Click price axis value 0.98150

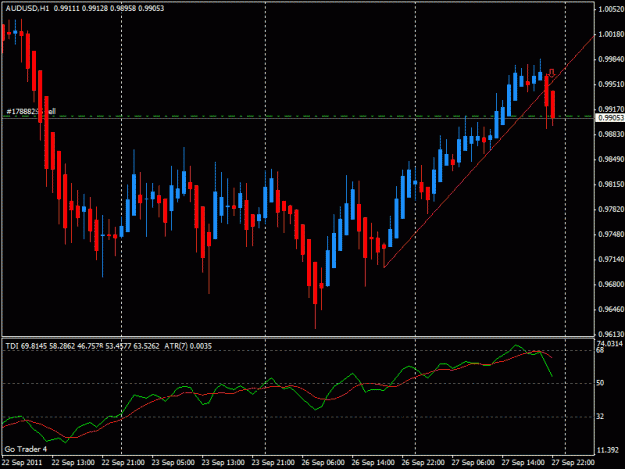tap(611, 184)
